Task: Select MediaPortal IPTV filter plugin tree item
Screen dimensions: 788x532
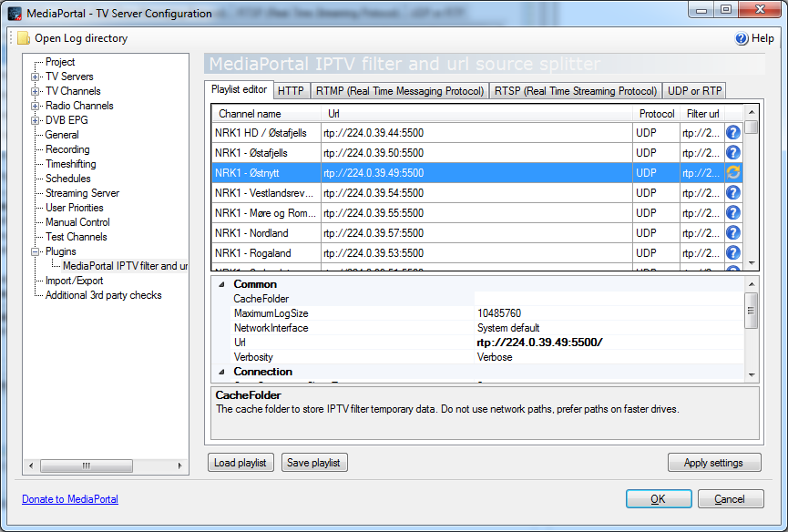Action: click(x=125, y=266)
